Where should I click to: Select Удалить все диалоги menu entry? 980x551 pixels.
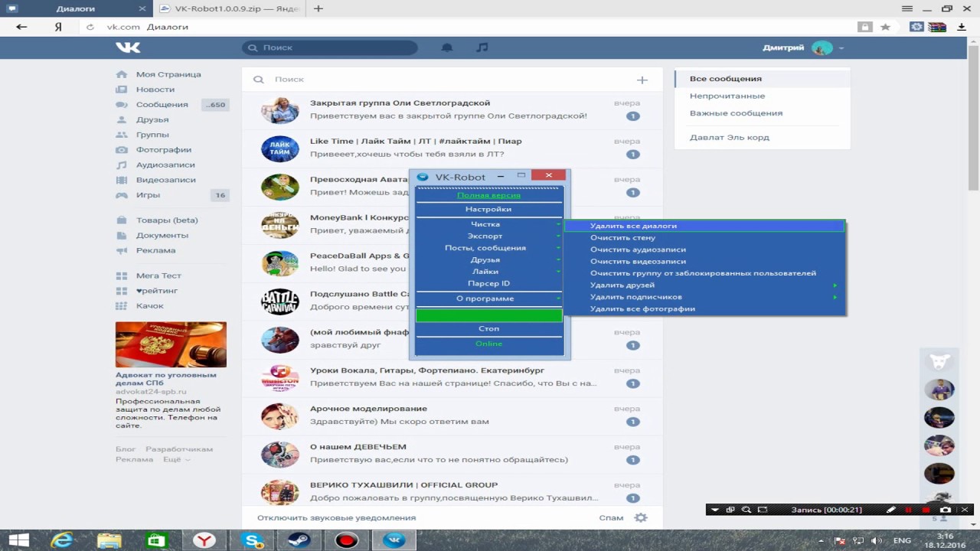pos(705,226)
